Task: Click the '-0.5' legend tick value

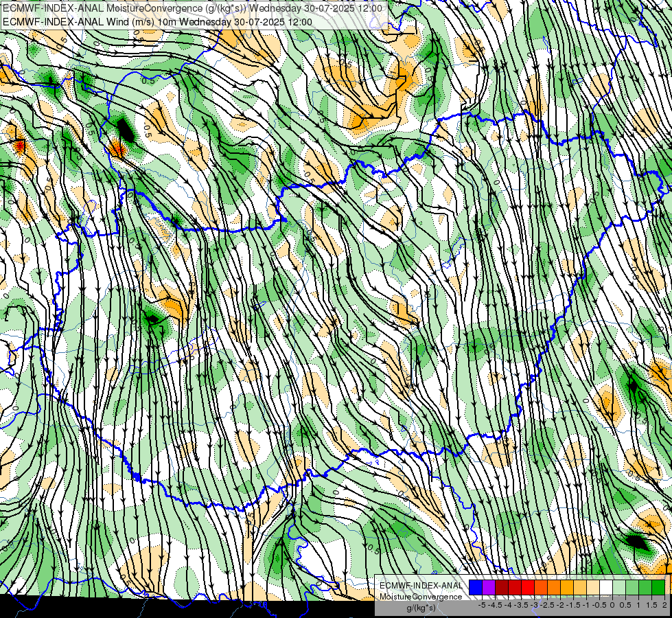Action: (x=599, y=605)
